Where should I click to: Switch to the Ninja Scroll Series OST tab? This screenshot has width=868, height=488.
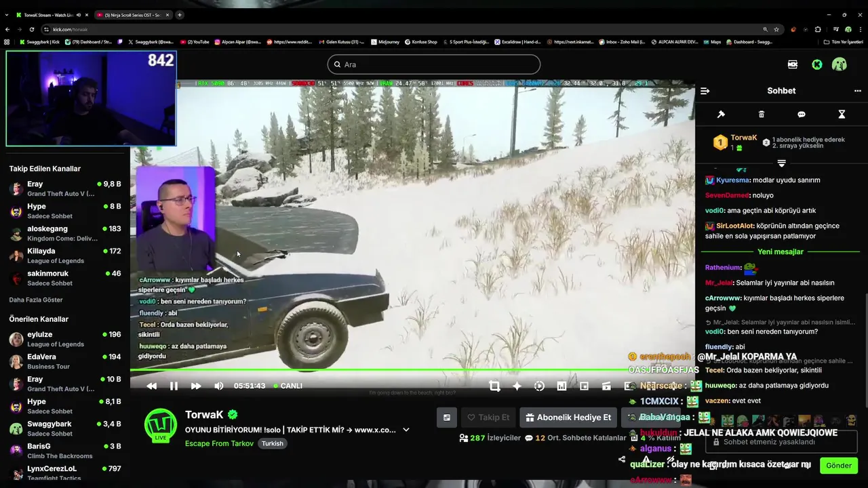tap(132, 15)
